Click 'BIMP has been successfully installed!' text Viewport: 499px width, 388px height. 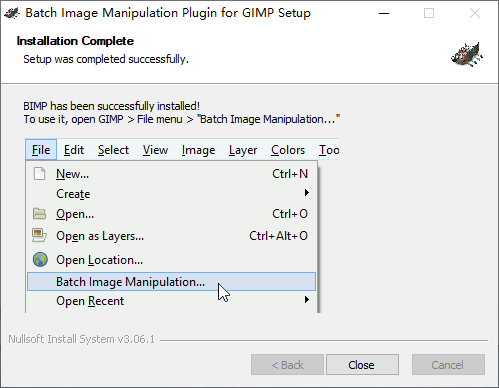point(111,106)
